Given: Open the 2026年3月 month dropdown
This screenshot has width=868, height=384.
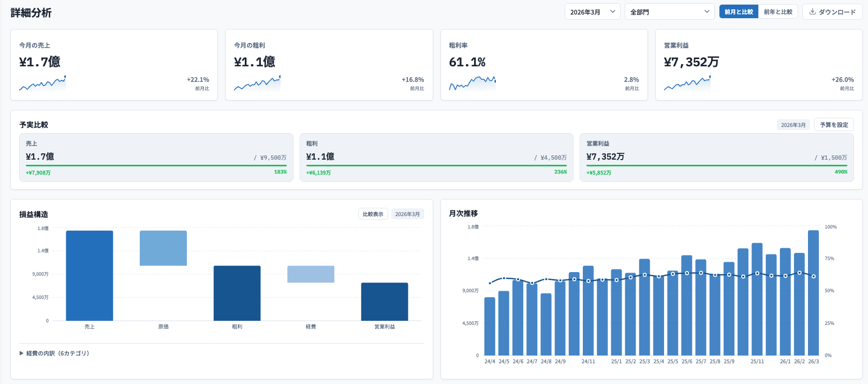Looking at the screenshot, I should pos(592,12).
